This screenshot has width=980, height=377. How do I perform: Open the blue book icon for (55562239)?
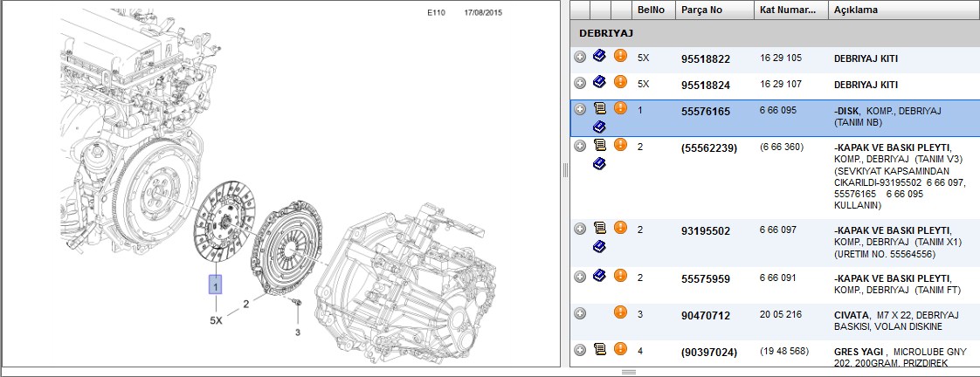pos(599,163)
